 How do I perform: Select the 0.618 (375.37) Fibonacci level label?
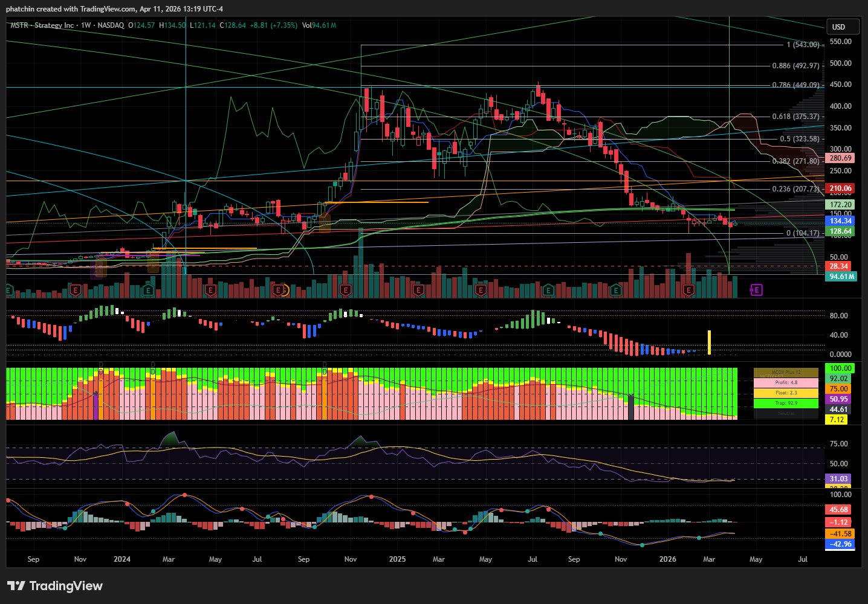796,117
